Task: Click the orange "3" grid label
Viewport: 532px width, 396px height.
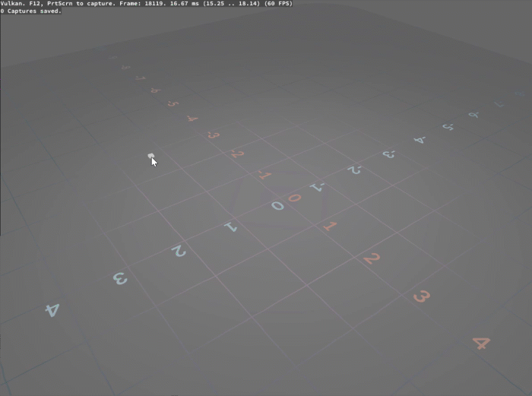Action: 422,297
